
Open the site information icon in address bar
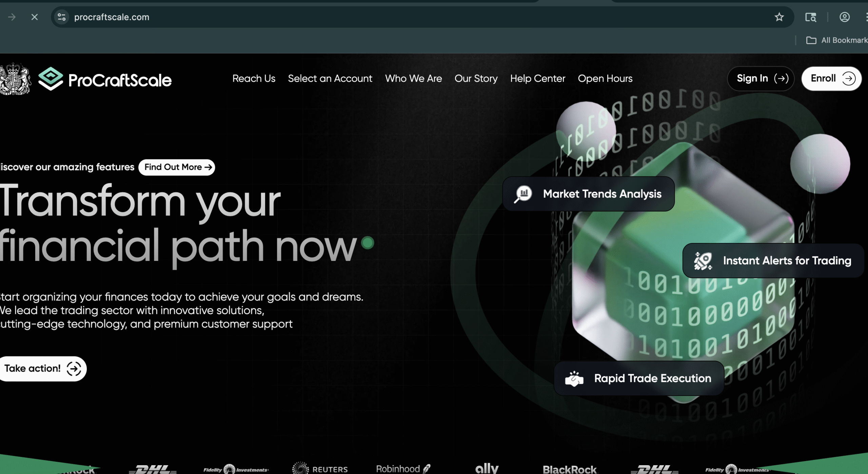point(61,17)
